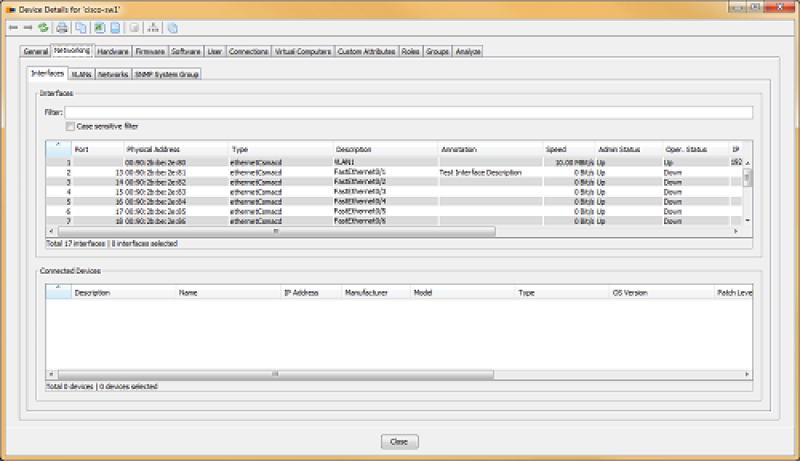Image resolution: width=800 pixels, height=461 pixels.
Task: Click the printer icon in toolbar
Action: click(62, 27)
